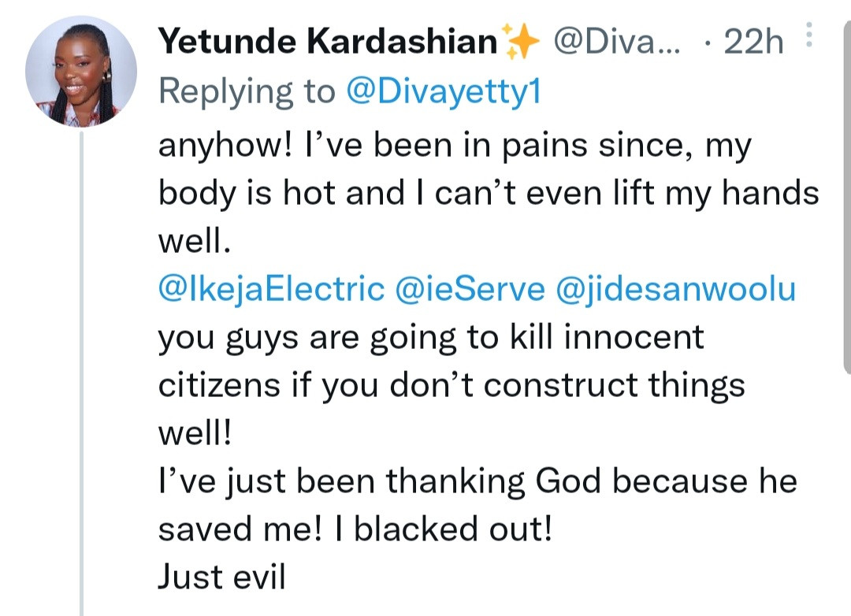Click the "citizens if you don't construct" line
Screen dimensions: 851x616
(452, 386)
